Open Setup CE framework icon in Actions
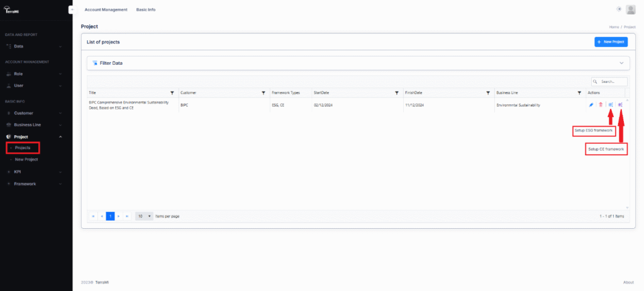Image resolution: width=644 pixels, height=291 pixels. coord(620,105)
